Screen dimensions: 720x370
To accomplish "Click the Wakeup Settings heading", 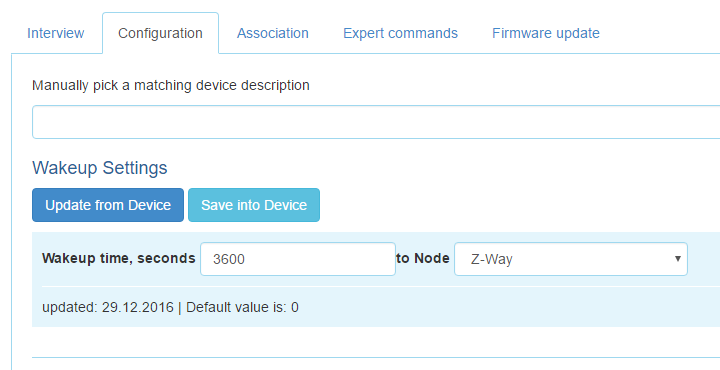I will (x=100, y=168).
